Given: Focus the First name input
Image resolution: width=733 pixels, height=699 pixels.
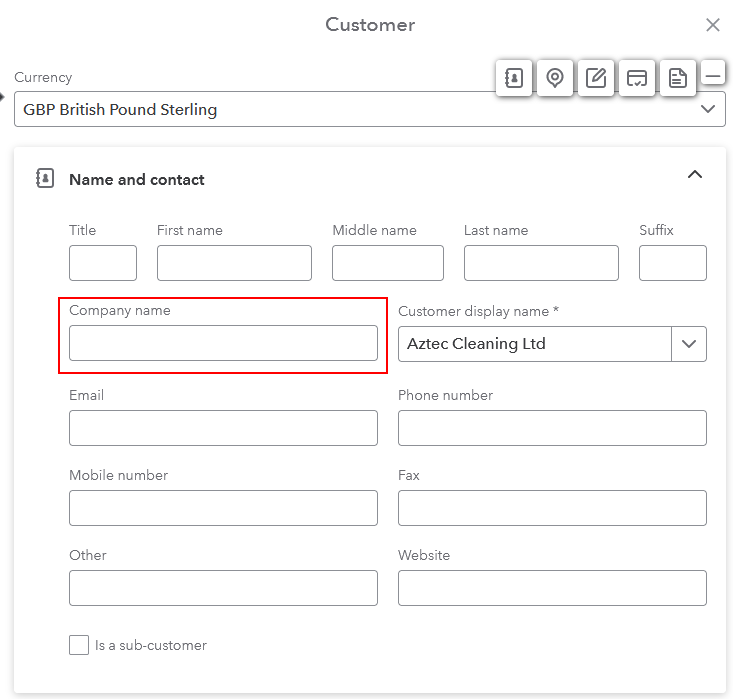Looking at the screenshot, I should (234, 263).
